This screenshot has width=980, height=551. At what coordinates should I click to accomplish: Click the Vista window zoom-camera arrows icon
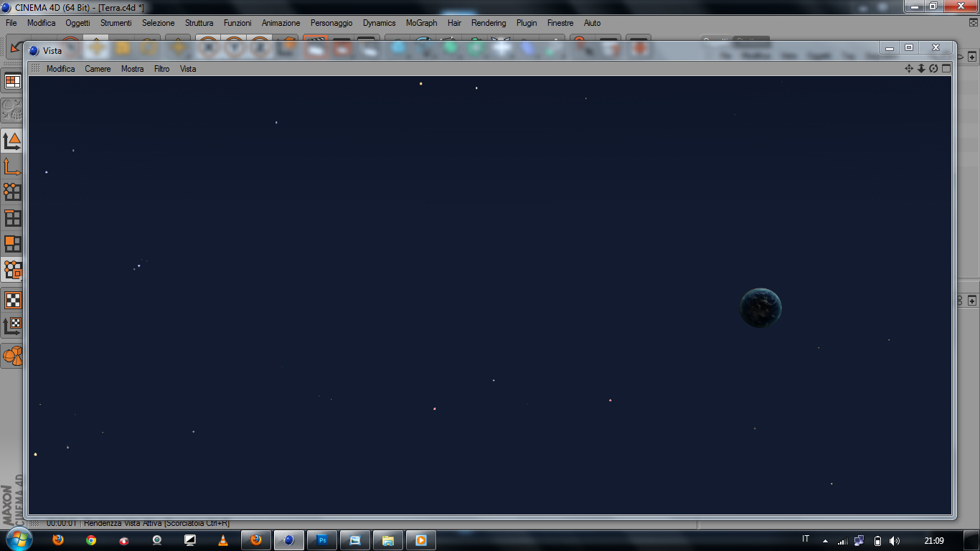(x=921, y=69)
